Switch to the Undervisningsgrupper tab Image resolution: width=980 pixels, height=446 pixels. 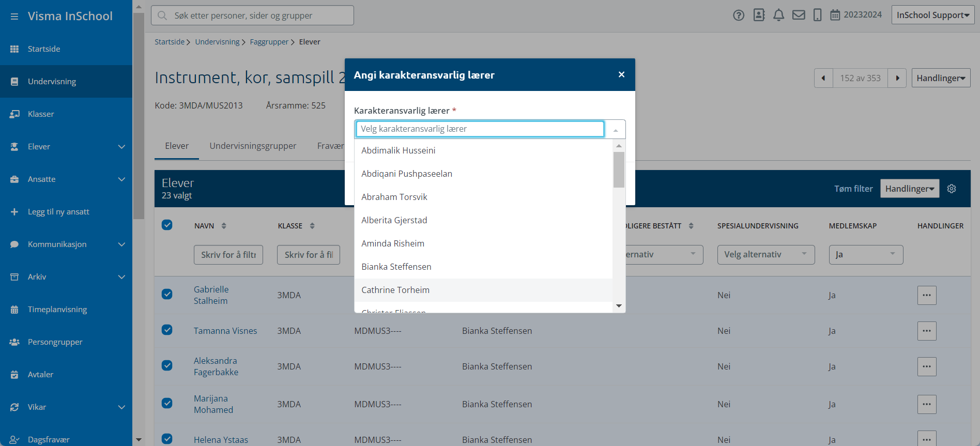coord(253,146)
